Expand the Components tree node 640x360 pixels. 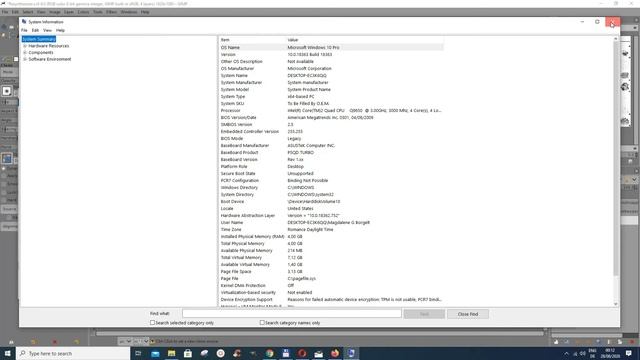point(25,52)
